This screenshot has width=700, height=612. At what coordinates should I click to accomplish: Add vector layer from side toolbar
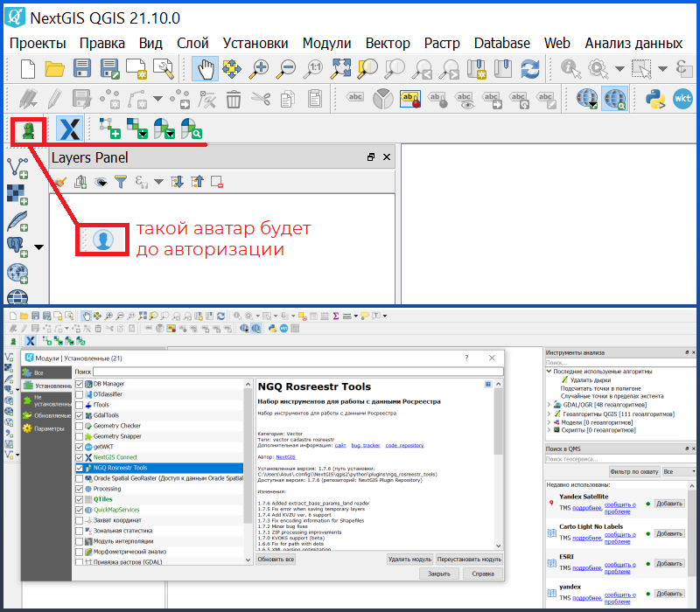17,168
